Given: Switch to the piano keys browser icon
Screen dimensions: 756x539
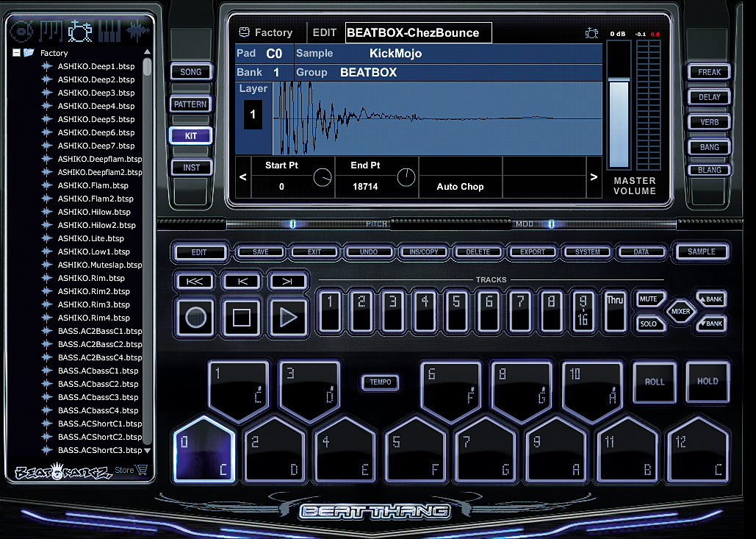Looking at the screenshot, I should point(109,31).
